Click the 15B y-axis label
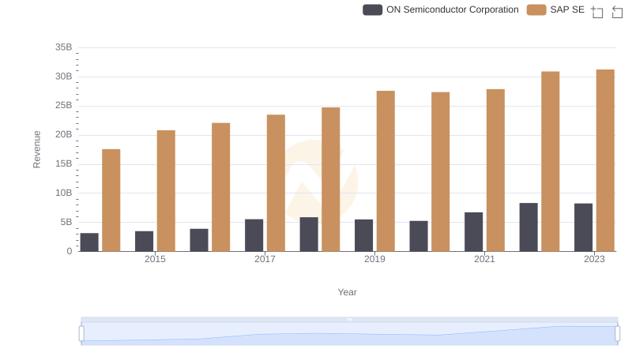 [x=64, y=164]
